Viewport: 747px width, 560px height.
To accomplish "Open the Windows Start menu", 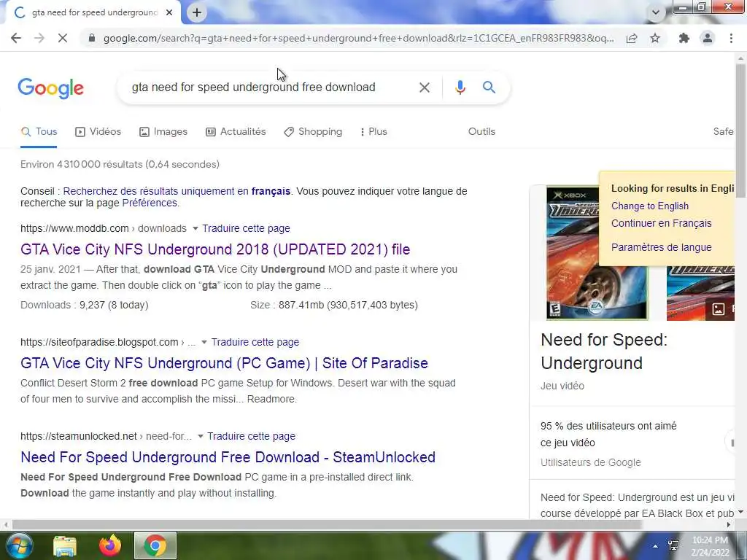I will (x=18, y=545).
